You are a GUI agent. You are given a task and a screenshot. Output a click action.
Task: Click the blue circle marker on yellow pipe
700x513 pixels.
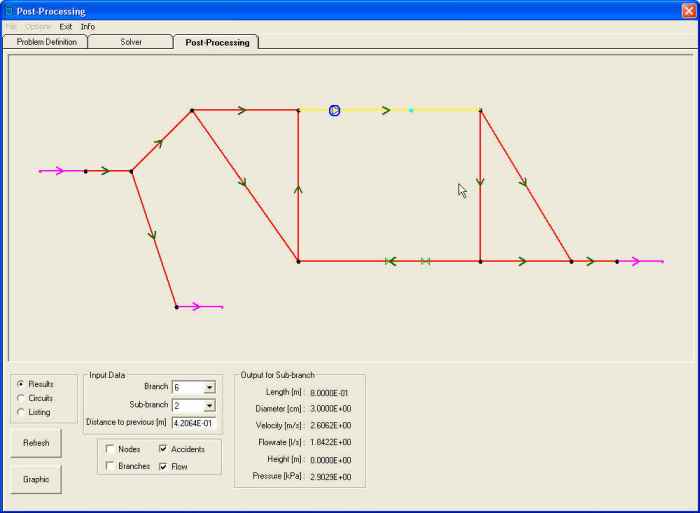[x=334, y=110]
